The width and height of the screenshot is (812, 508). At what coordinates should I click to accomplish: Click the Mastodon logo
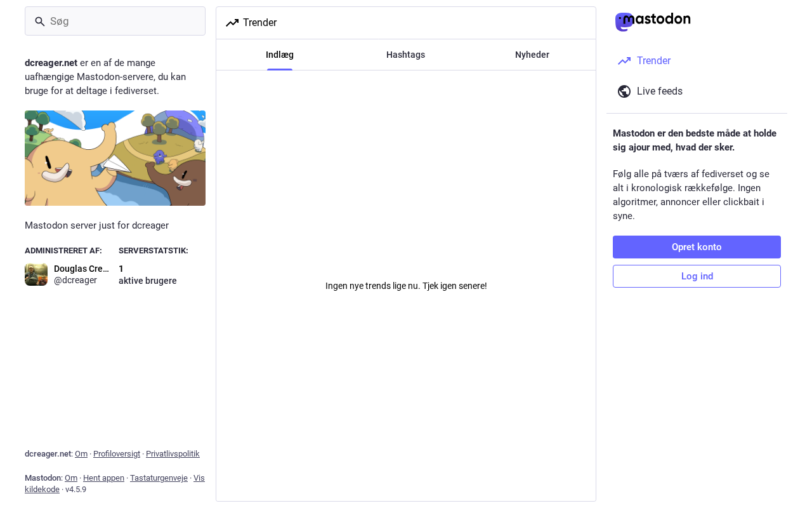pos(653,22)
